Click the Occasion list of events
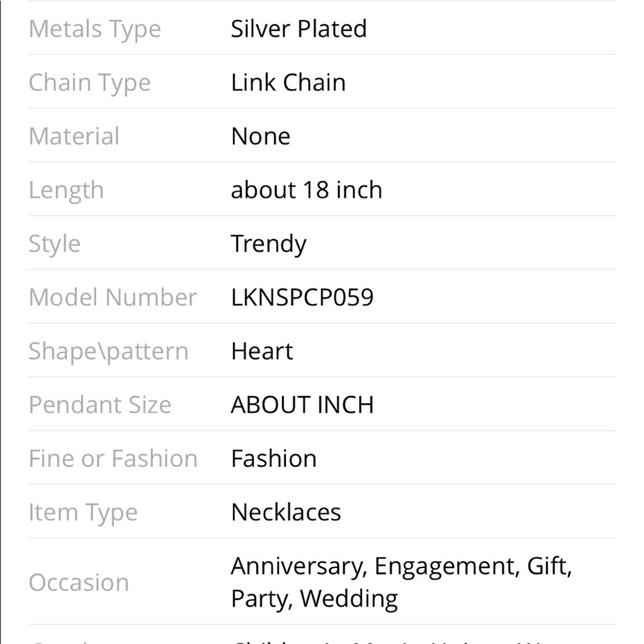 (x=401, y=582)
